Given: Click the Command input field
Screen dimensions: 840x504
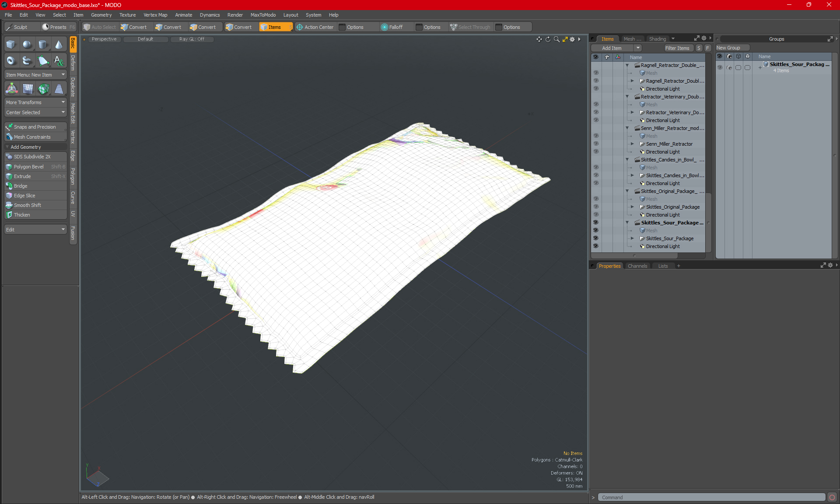Looking at the screenshot, I should tap(711, 497).
